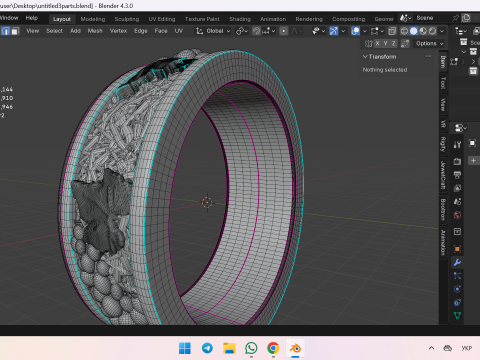Click the Windows Start button
This screenshot has height=360, width=480.
185,348
